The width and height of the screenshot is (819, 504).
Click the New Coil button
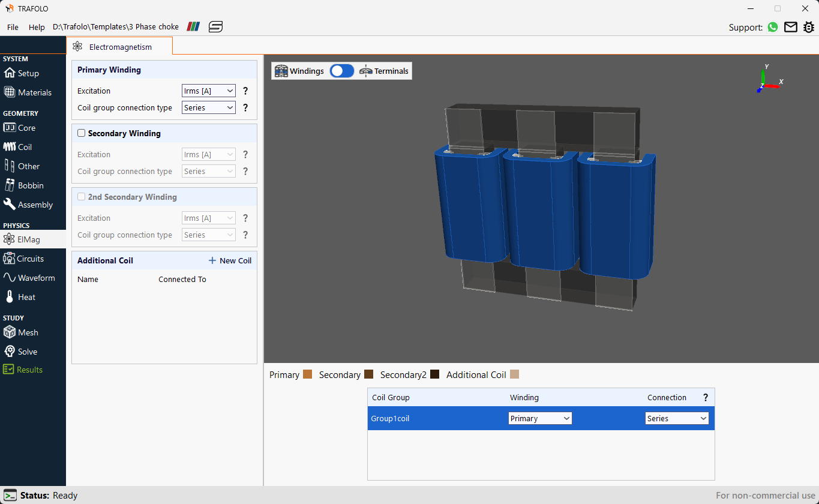click(230, 260)
